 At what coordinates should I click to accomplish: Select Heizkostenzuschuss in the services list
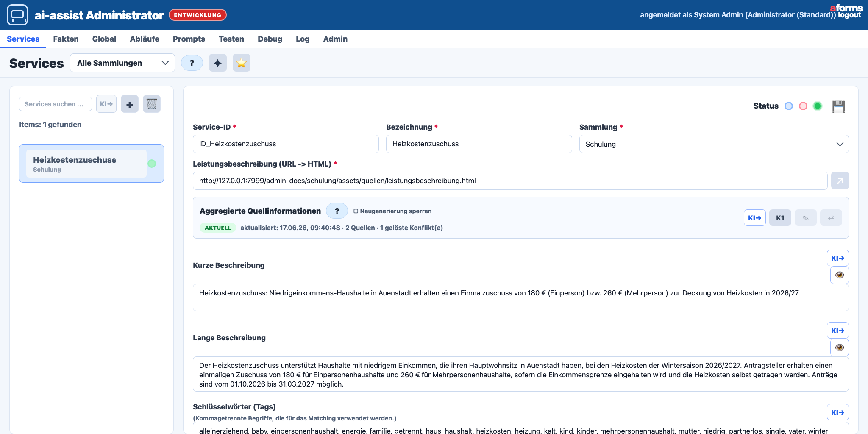coord(92,164)
